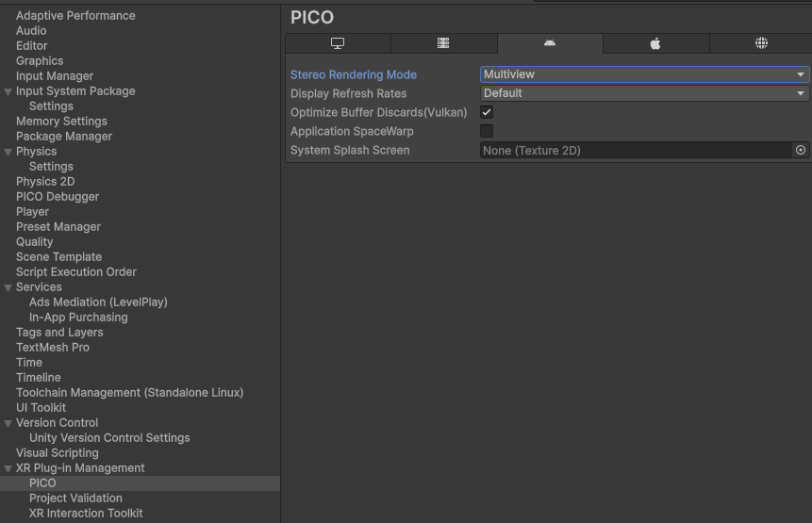The image size is (812, 523).
Task: Open Project Validation settings
Action: (75, 498)
